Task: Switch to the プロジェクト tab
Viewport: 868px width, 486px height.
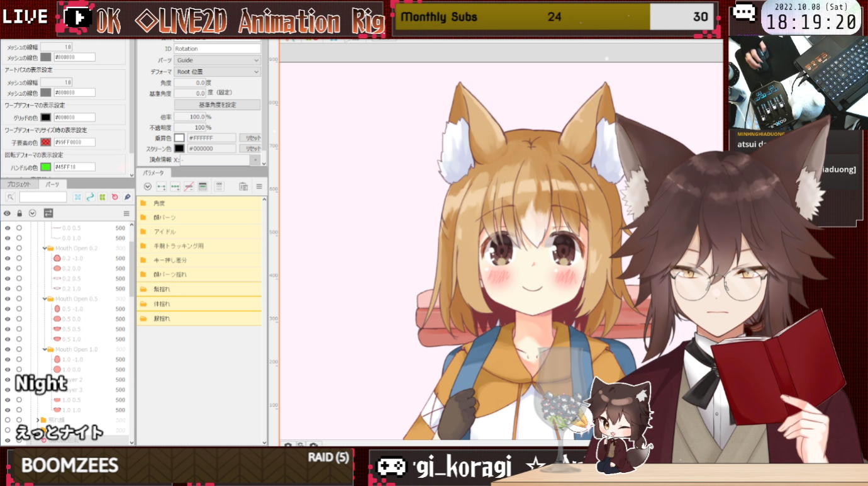Action: click(x=19, y=184)
